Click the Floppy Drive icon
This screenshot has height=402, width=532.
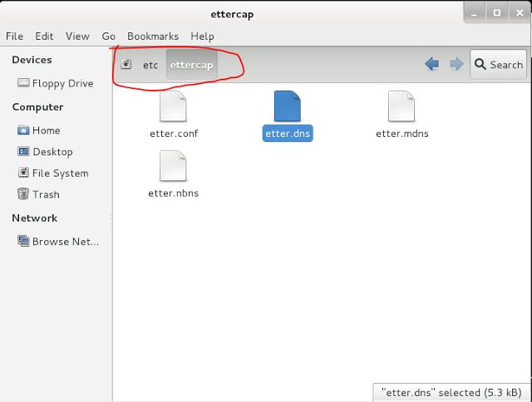tap(23, 83)
